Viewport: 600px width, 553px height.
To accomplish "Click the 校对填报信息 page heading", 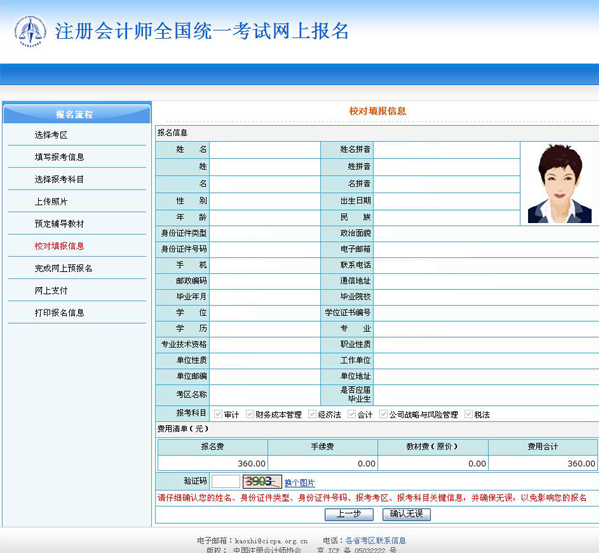I will click(x=377, y=111).
